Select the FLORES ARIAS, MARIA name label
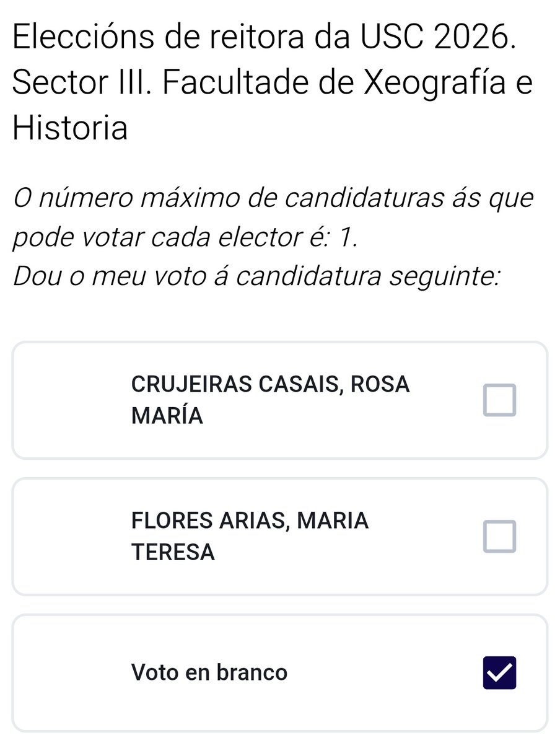This screenshot has height=743, width=560. pyautogui.click(x=250, y=521)
